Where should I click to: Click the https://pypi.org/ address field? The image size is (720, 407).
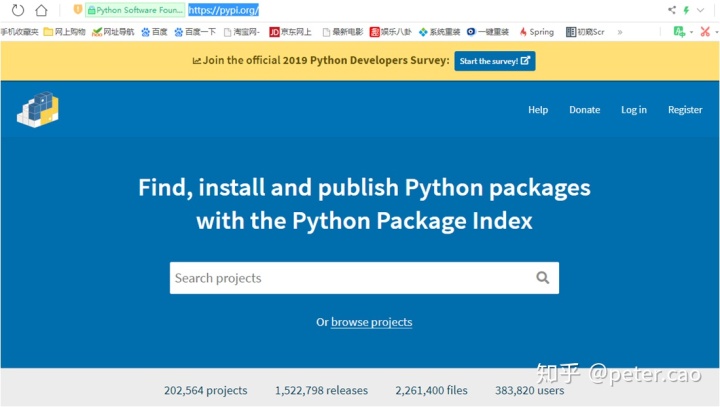tap(224, 10)
